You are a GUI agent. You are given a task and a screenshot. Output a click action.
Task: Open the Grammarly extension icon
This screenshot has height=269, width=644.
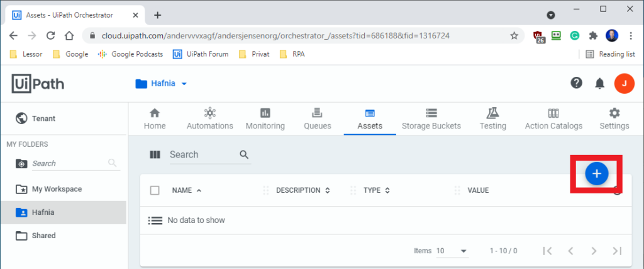(575, 36)
